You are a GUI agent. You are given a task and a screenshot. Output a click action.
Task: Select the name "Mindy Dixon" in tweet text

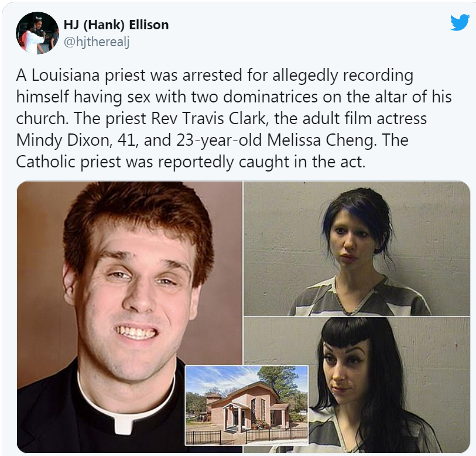63,140
